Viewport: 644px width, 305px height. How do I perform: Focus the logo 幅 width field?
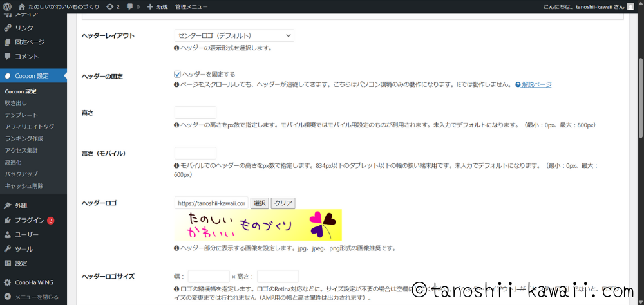(x=209, y=276)
